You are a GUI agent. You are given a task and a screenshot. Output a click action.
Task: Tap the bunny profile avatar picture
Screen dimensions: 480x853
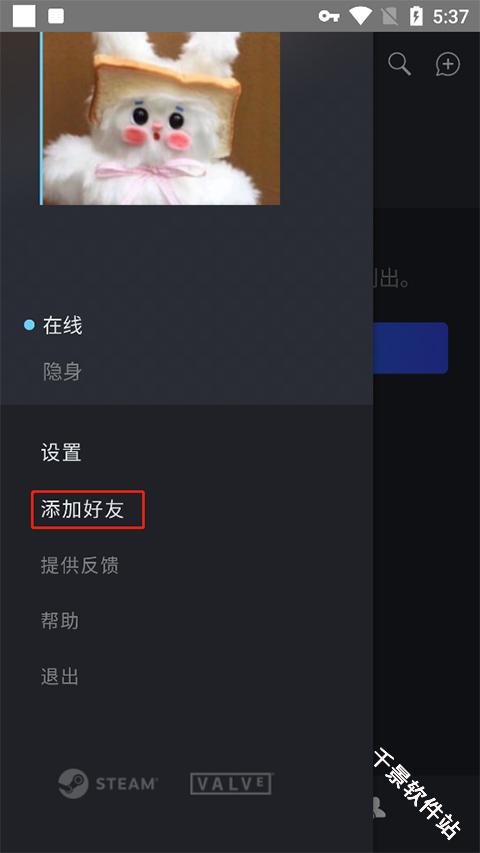(x=161, y=118)
